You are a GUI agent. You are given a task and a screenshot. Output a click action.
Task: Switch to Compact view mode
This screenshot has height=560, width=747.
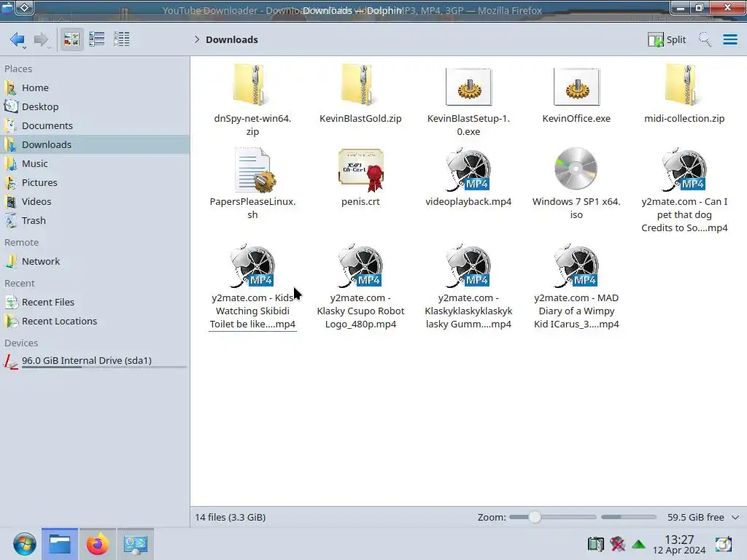(97, 39)
